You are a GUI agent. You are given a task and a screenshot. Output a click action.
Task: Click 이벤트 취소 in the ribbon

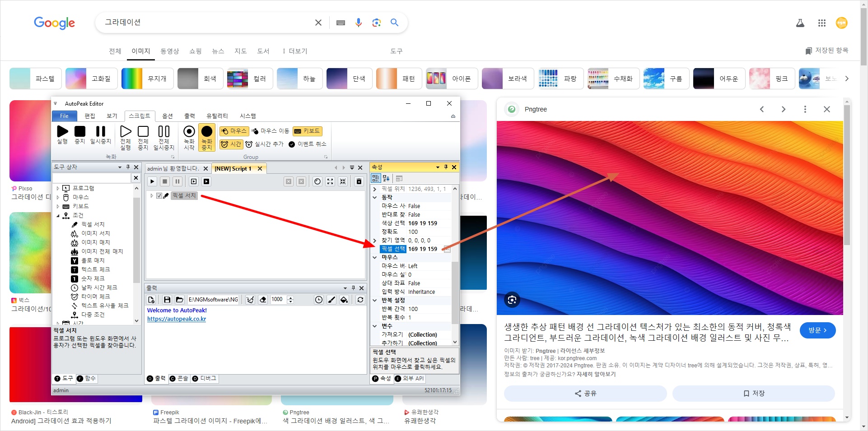point(307,144)
